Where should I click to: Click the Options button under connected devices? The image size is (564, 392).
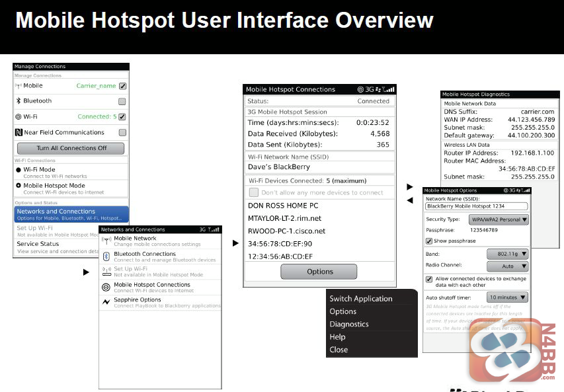(319, 272)
